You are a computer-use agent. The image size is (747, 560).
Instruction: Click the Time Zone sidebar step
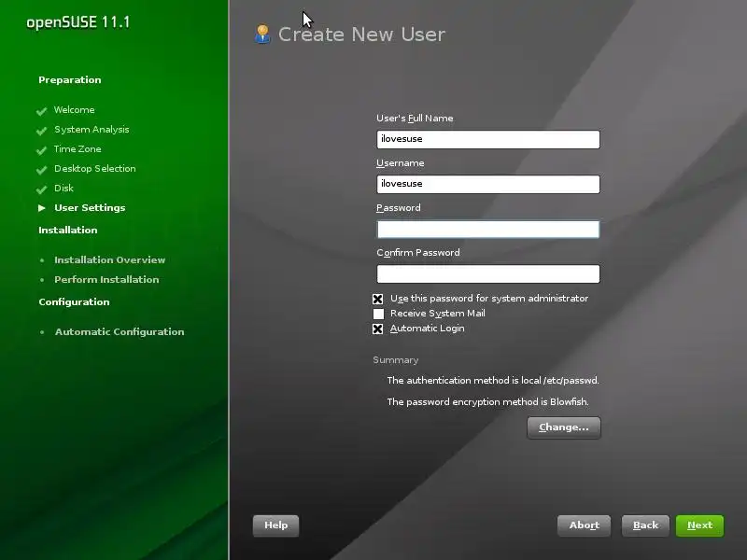pyautogui.click(x=78, y=149)
